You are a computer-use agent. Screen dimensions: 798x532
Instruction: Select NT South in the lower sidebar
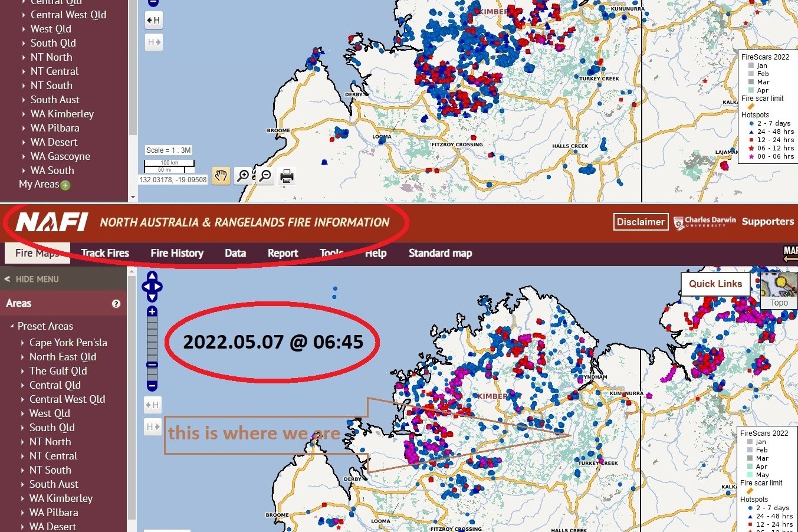50,470
